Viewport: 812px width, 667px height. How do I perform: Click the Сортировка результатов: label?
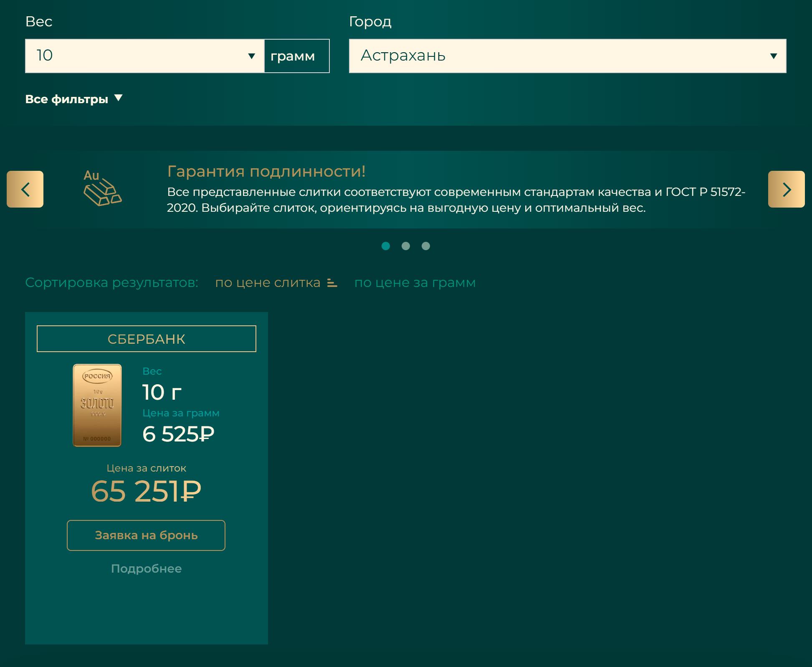click(112, 283)
